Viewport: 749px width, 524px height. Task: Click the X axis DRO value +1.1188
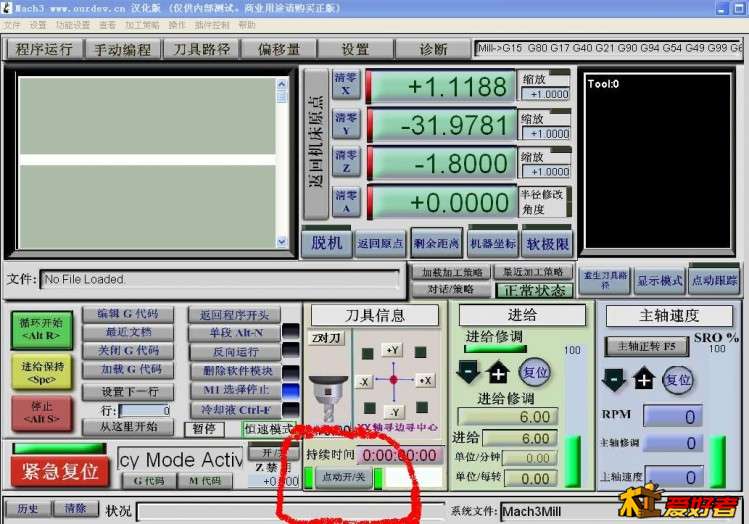pyautogui.click(x=443, y=87)
